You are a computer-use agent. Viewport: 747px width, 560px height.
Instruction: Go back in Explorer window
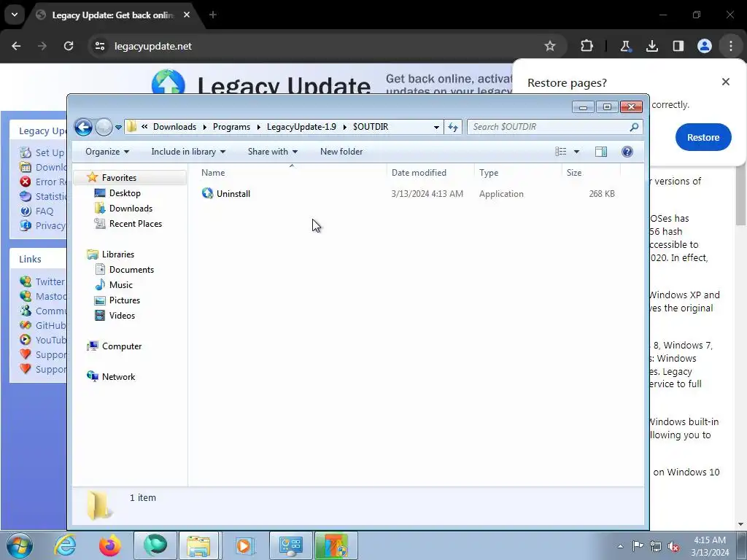tap(83, 127)
